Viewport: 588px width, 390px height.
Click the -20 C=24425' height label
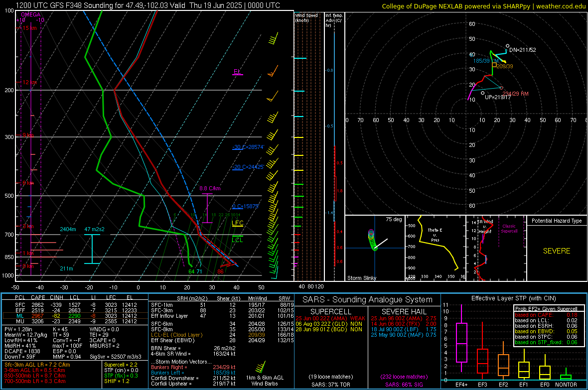click(248, 167)
